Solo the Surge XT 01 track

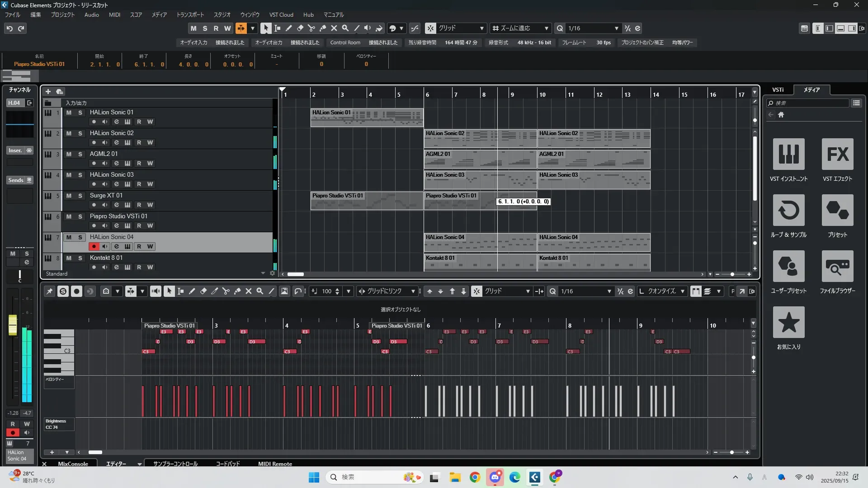(x=80, y=196)
